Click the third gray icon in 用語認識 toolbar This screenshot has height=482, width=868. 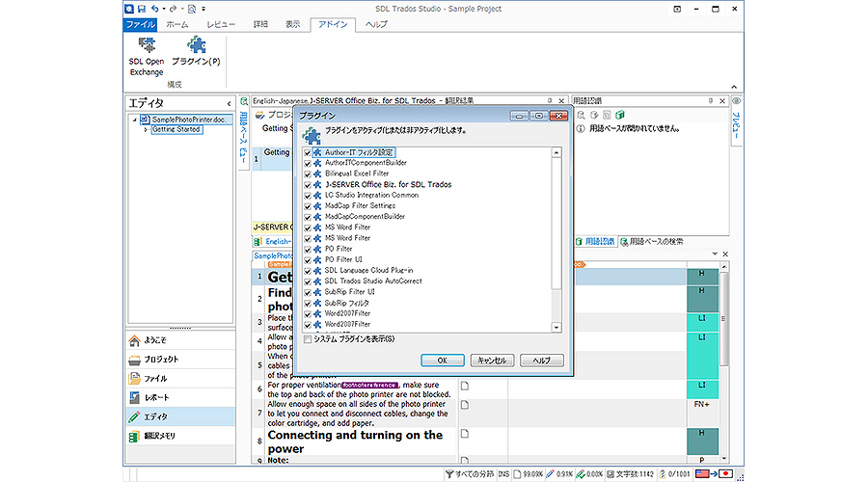[x=607, y=115]
